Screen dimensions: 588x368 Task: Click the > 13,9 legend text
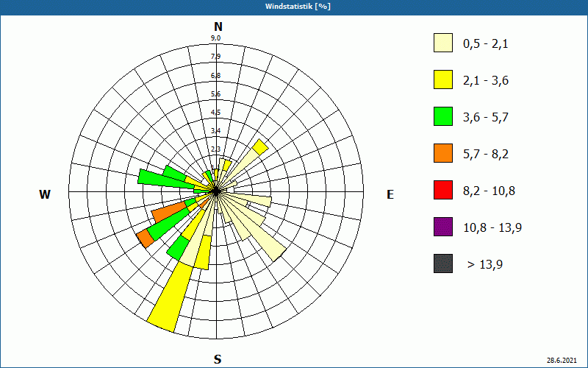485,264
